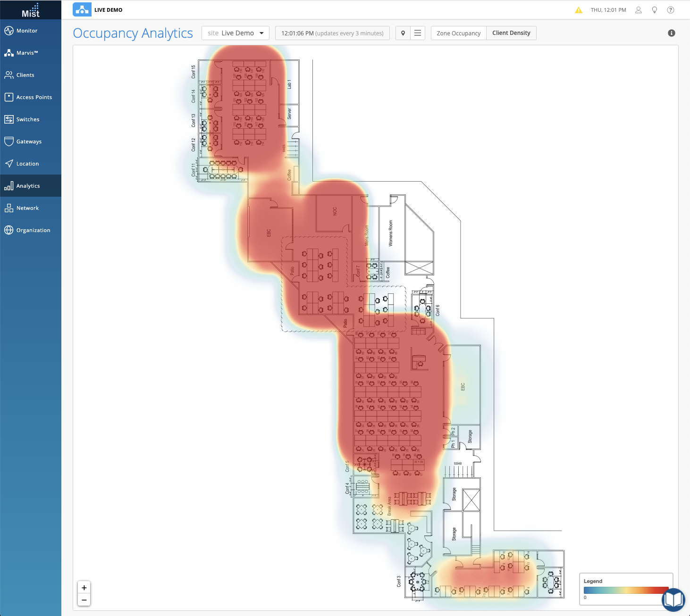Open the Monitor menu item

point(27,31)
